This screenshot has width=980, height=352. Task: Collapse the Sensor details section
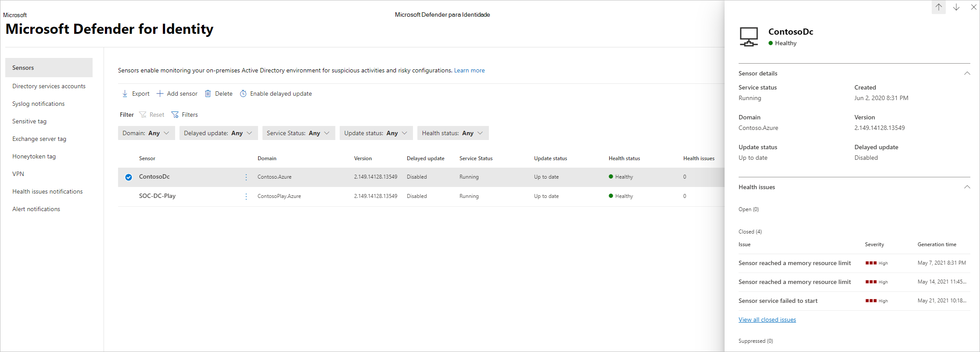967,73
